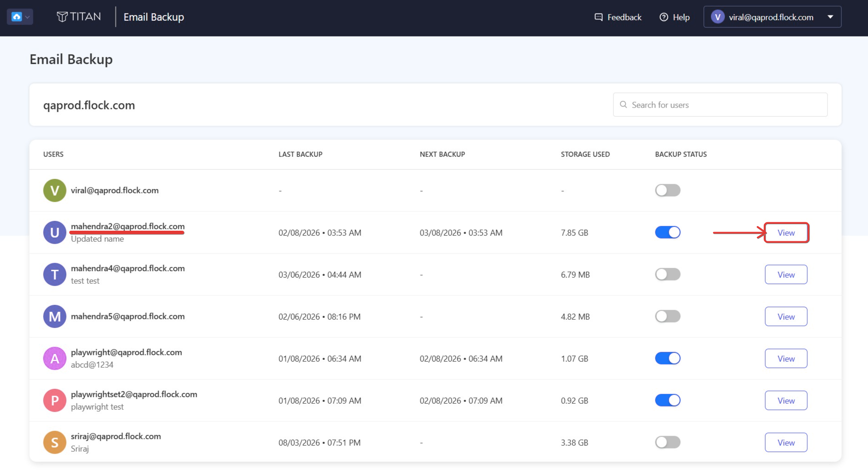Click the BACKUP STATUS column header
868x472 pixels.
tap(681, 154)
